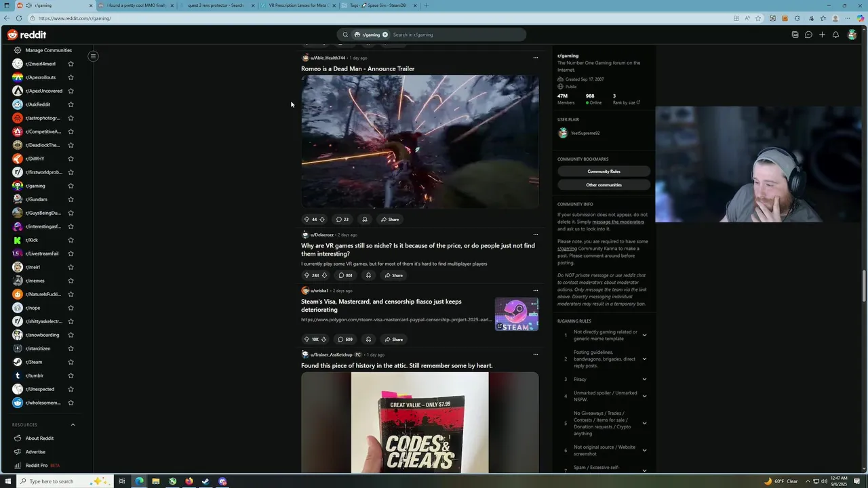Go to r/snowboarding community

(42, 335)
